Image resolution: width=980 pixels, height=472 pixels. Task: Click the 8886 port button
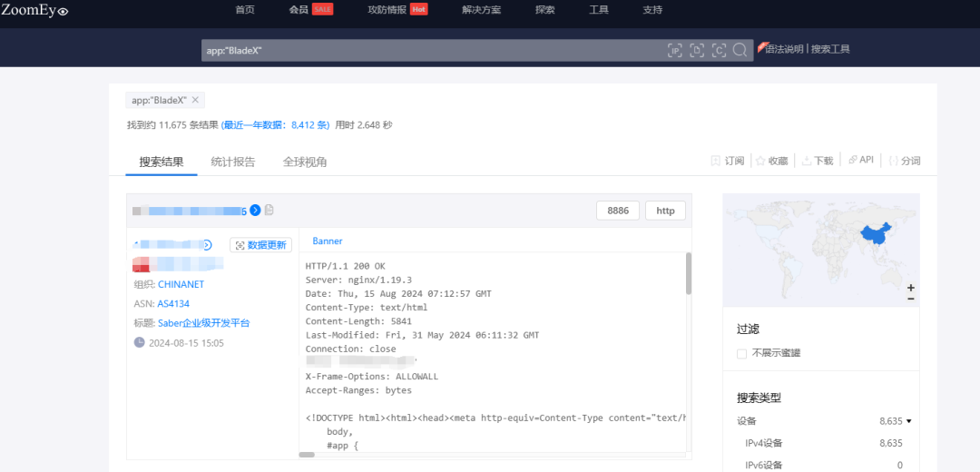[x=618, y=211]
